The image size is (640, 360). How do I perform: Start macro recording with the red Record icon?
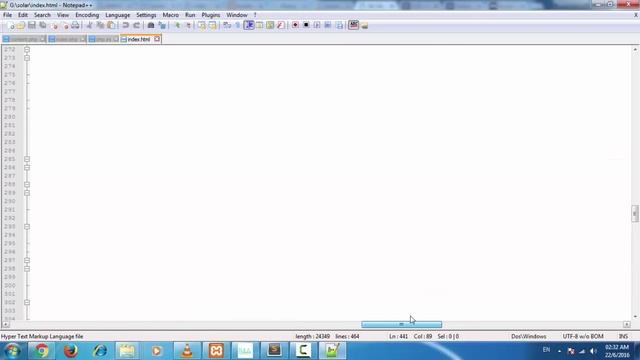pos(295,25)
